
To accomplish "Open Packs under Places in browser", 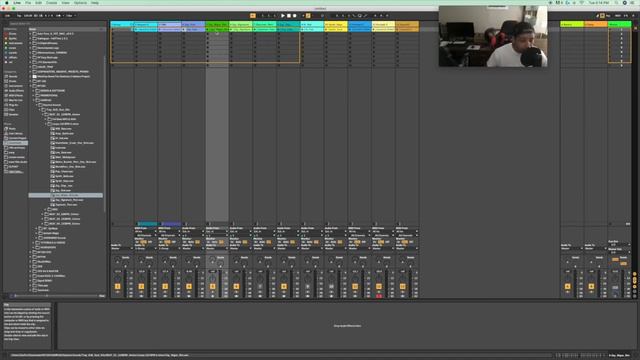I will point(12,129).
